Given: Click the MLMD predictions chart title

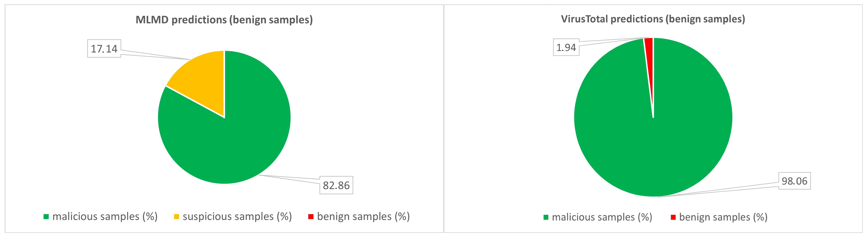Looking at the screenshot, I should coord(224,20).
